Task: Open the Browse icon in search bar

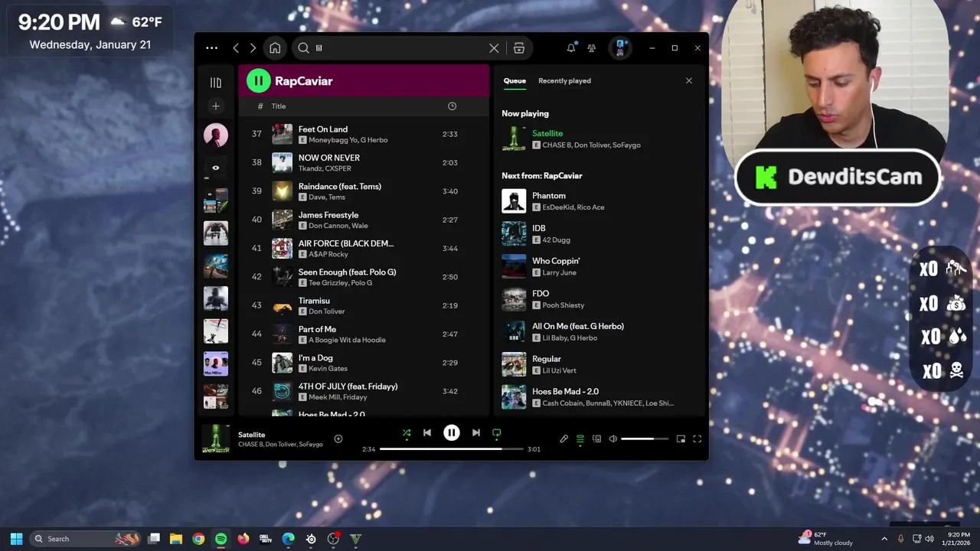Action: [x=519, y=48]
